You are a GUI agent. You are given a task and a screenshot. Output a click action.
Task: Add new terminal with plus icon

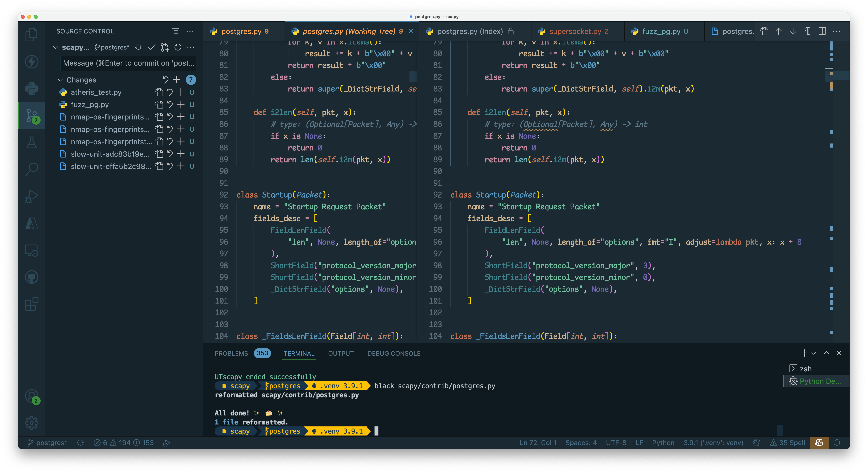(x=804, y=353)
